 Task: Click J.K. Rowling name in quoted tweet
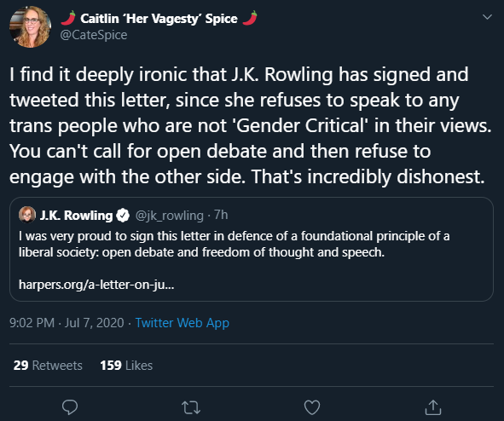(x=76, y=215)
